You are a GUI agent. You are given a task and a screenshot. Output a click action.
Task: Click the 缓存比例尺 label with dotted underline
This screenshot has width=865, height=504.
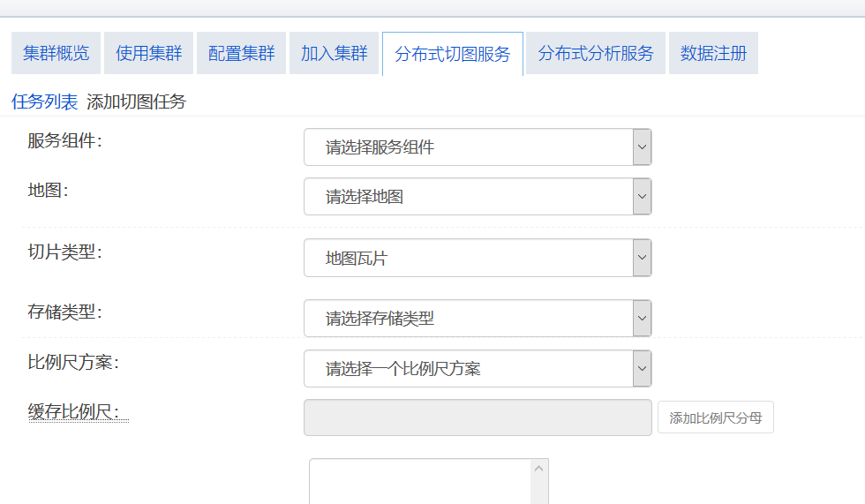click(x=79, y=412)
